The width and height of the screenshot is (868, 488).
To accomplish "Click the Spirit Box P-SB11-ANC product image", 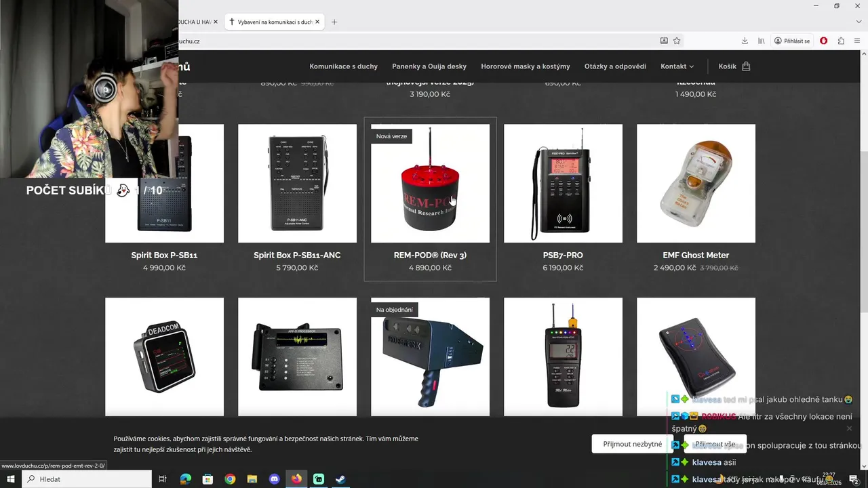I will click(297, 183).
